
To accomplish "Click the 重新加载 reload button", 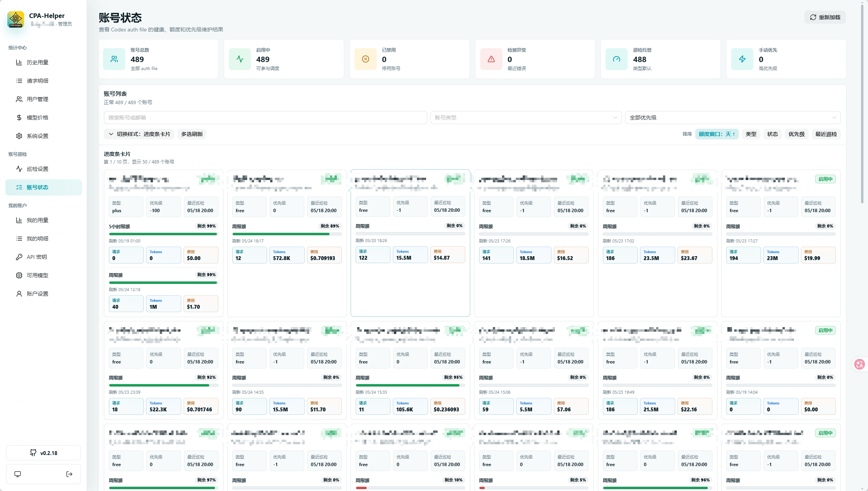I will (825, 17).
